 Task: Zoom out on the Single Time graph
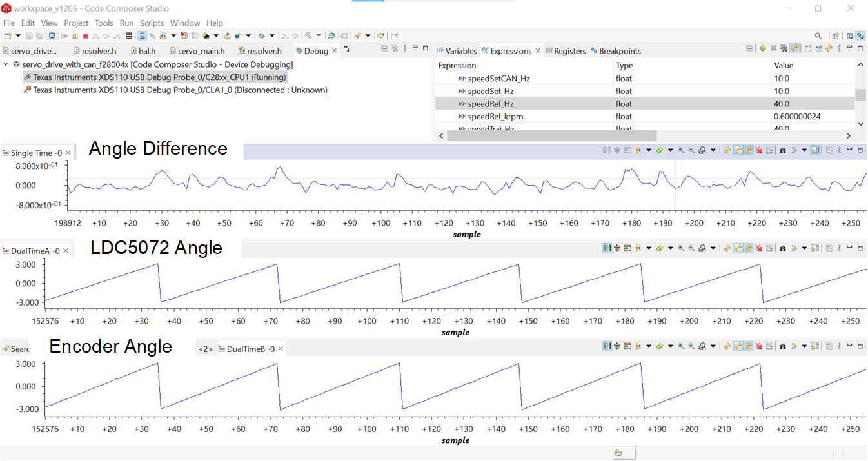[x=691, y=150]
